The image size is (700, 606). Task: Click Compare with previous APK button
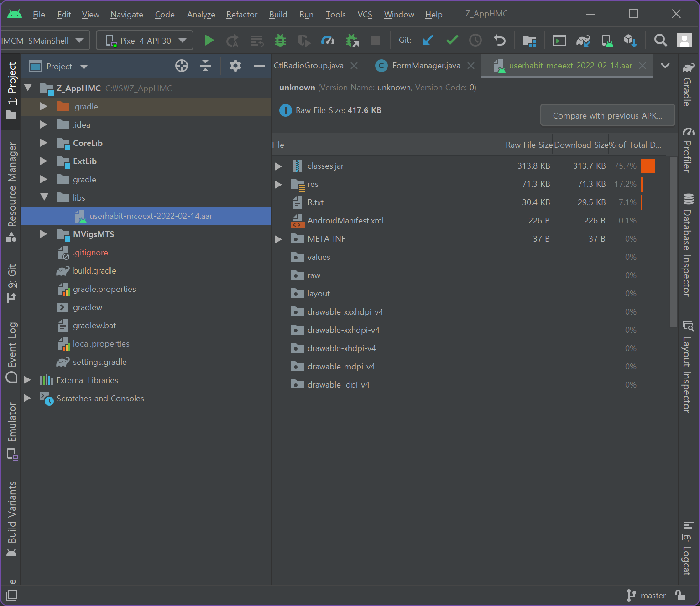tap(607, 115)
